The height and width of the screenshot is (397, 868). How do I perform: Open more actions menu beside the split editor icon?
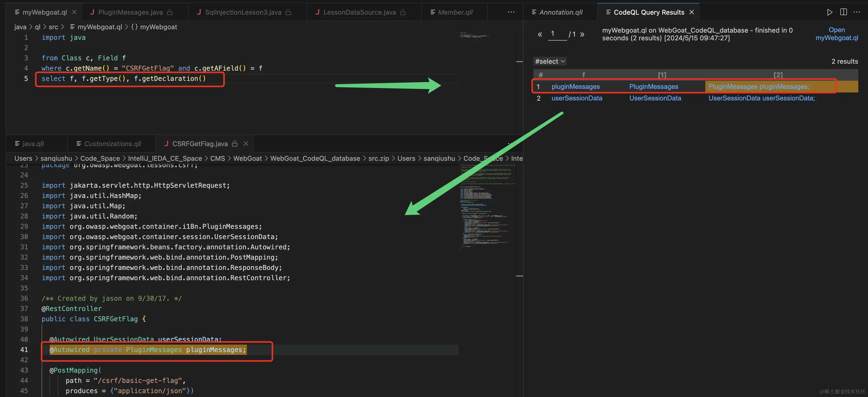coord(857,12)
